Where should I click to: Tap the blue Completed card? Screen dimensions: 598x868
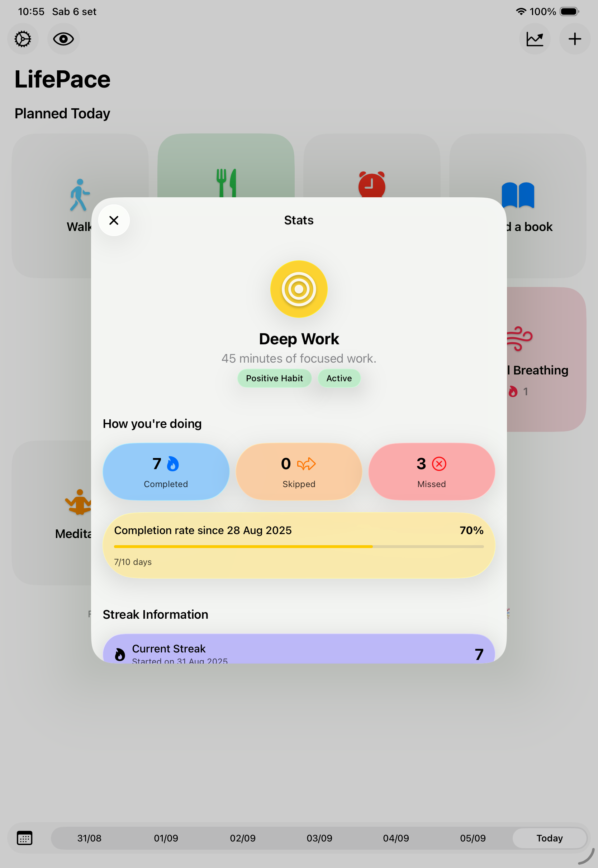point(166,471)
